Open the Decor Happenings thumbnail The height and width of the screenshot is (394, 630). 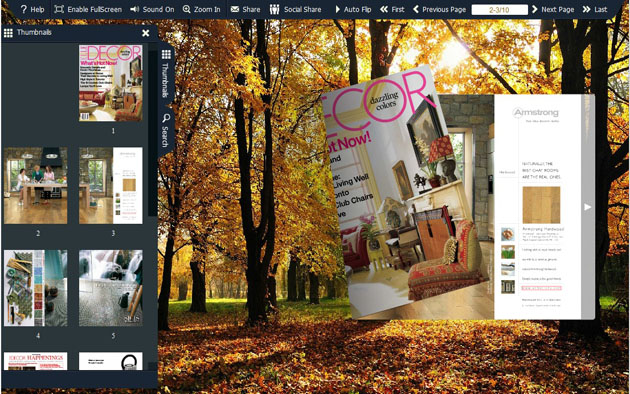(x=36, y=361)
